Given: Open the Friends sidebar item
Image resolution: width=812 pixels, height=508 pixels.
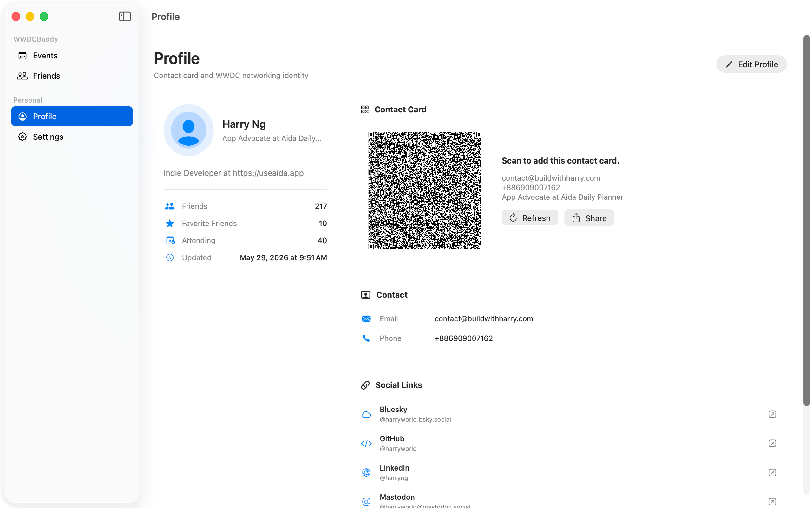Looking at the screenshot, I should click(72, 76).
